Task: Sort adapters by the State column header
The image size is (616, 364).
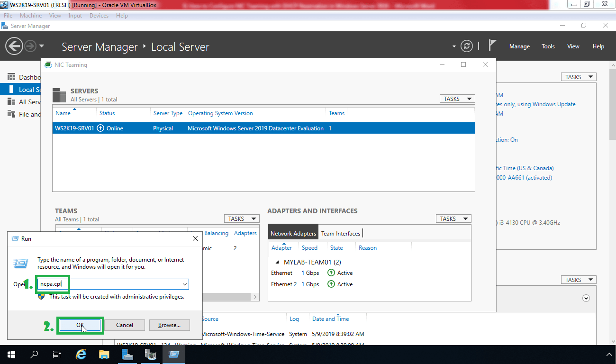Action: (336, 248)
